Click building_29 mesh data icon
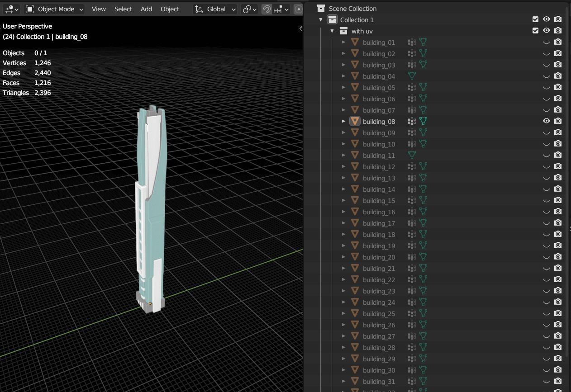 (423, 359)
